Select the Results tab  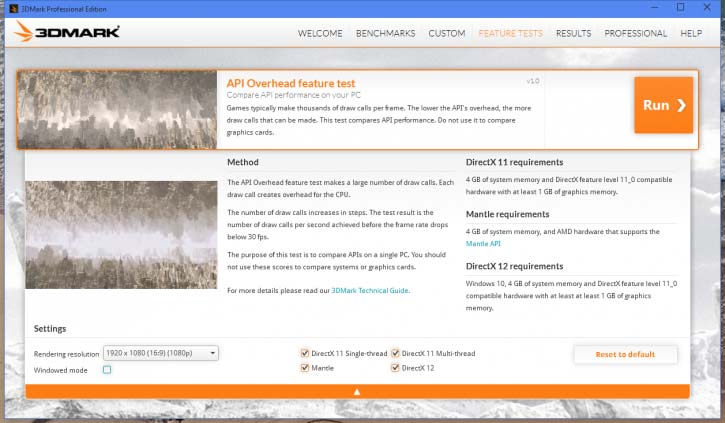(573, 33)
